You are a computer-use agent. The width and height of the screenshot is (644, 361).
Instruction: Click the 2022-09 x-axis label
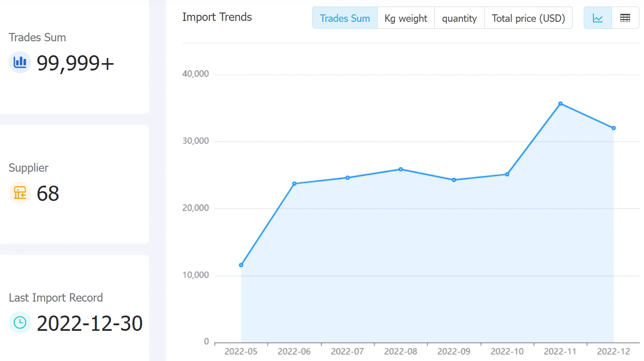(454, 351)
